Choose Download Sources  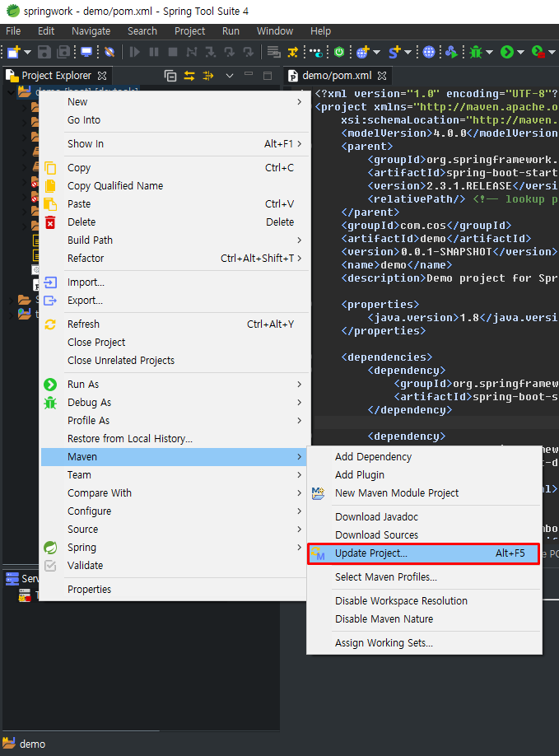pyautogui.click(x=425, y=534)
